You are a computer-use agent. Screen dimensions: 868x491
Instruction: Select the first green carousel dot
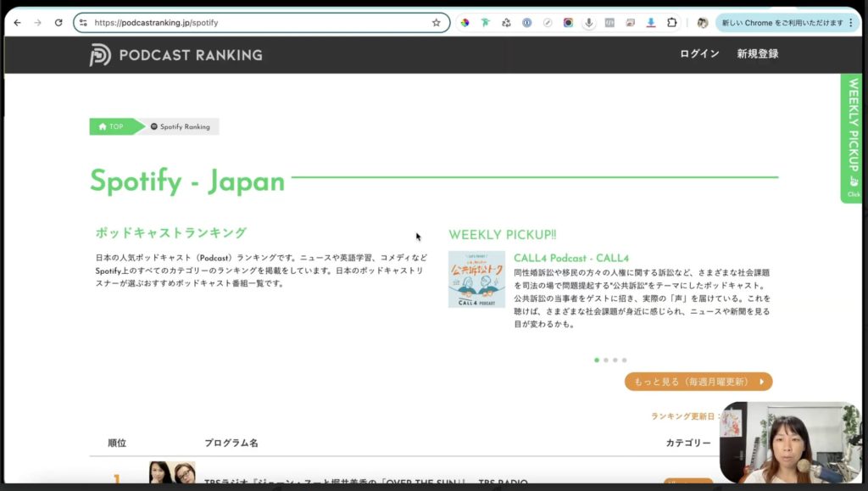pos(597,360)
